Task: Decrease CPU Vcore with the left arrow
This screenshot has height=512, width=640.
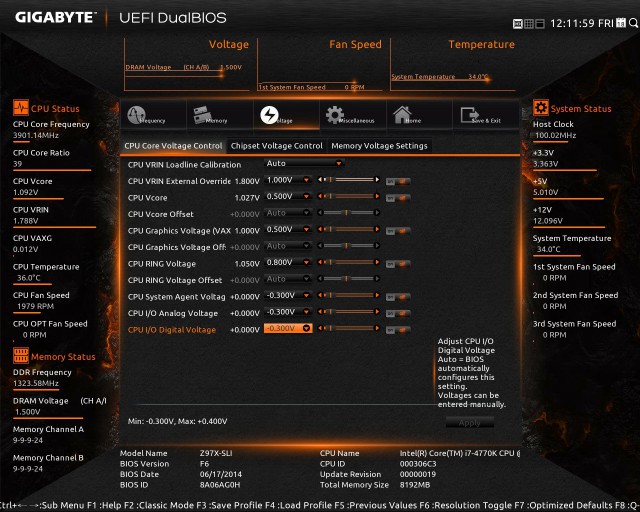Action: coord(320,196)
